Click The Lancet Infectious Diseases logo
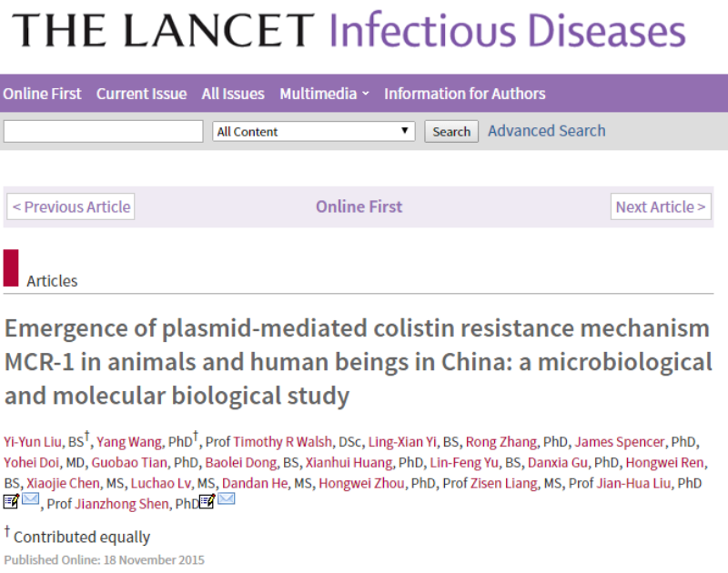This screenshot has width=728, height=573. pyautogui.click(x=349, y=30)
